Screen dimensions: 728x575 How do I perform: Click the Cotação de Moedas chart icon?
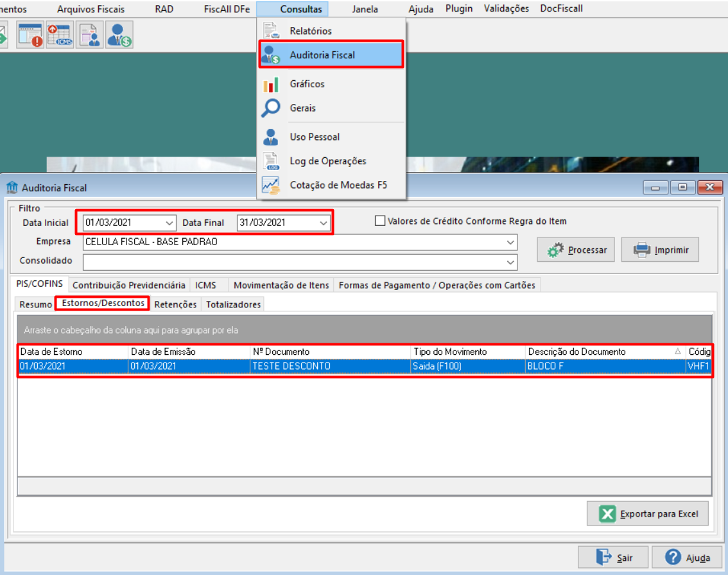271,185
